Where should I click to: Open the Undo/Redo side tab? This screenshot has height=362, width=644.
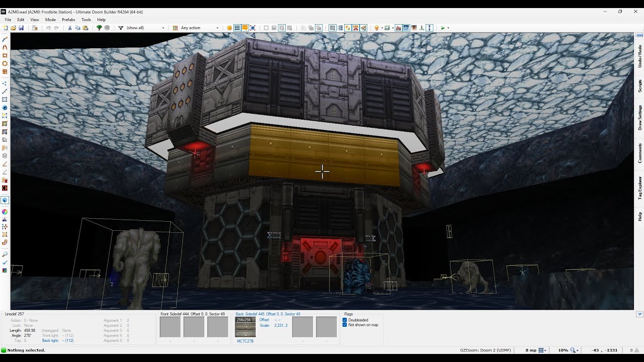(639, 56)
